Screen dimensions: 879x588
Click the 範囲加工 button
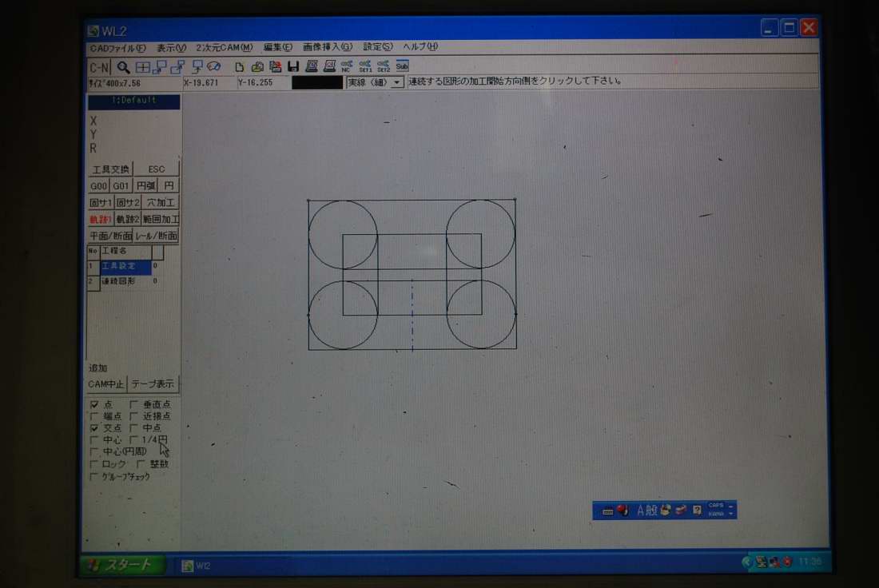pyautogui.click(x=161, y=219)
